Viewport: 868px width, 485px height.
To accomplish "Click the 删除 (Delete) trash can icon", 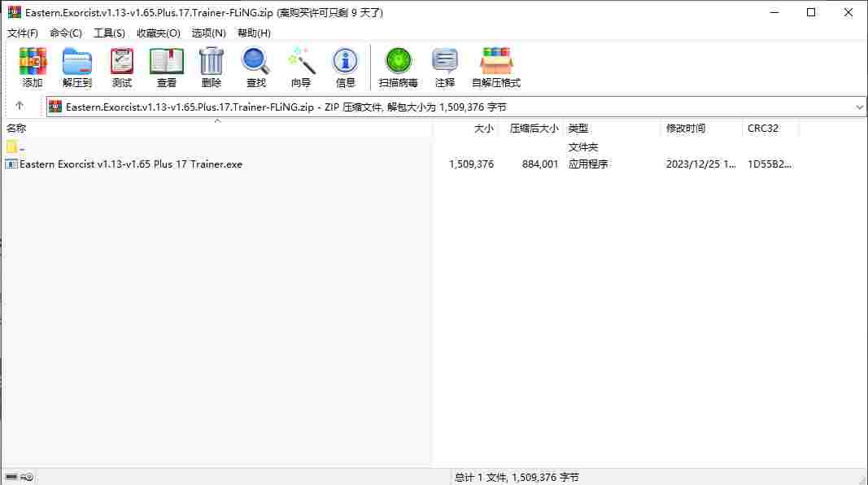I will (x=212, y=61).
